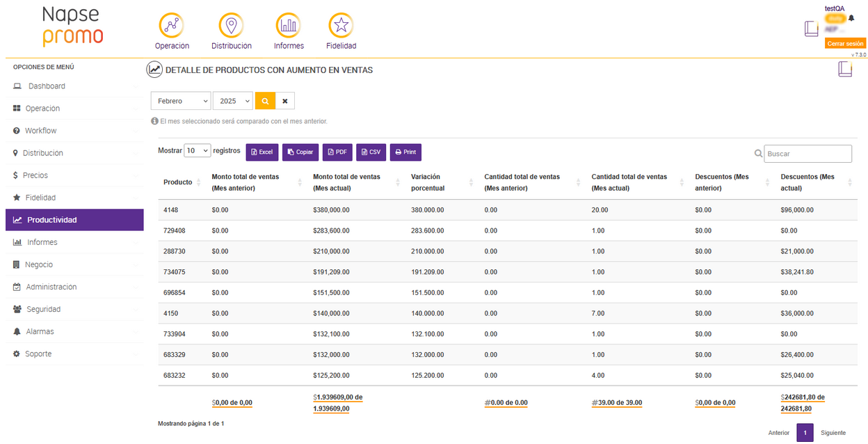Sort by the Variación porcentual column header
Image resolution: width=868 pixels, height=444 pixels.
click(428, 182)
